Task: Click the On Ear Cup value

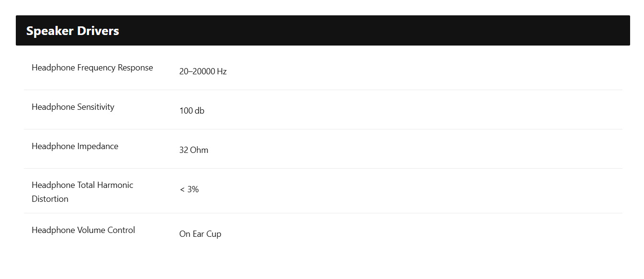Action: pos(200,234)
